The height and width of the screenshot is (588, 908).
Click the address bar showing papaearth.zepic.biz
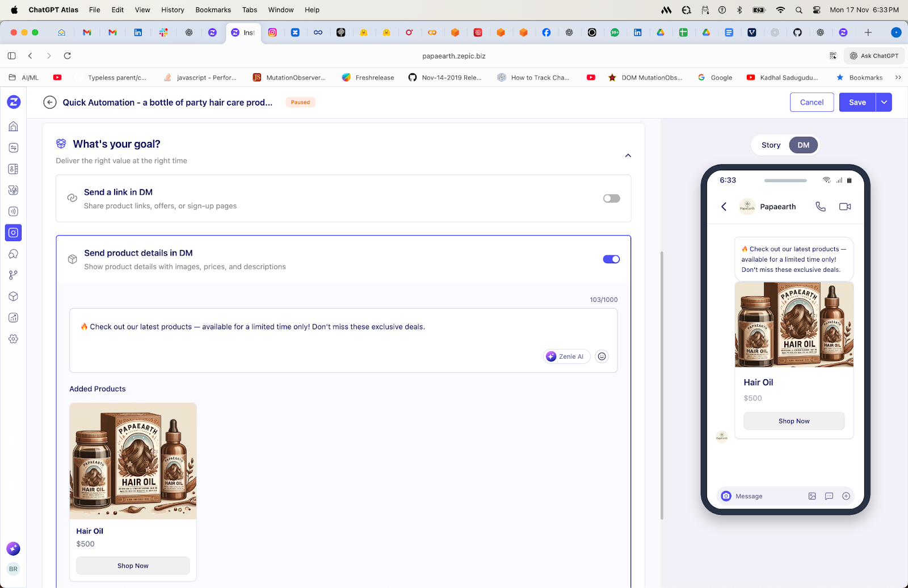(x=454, y=56)
